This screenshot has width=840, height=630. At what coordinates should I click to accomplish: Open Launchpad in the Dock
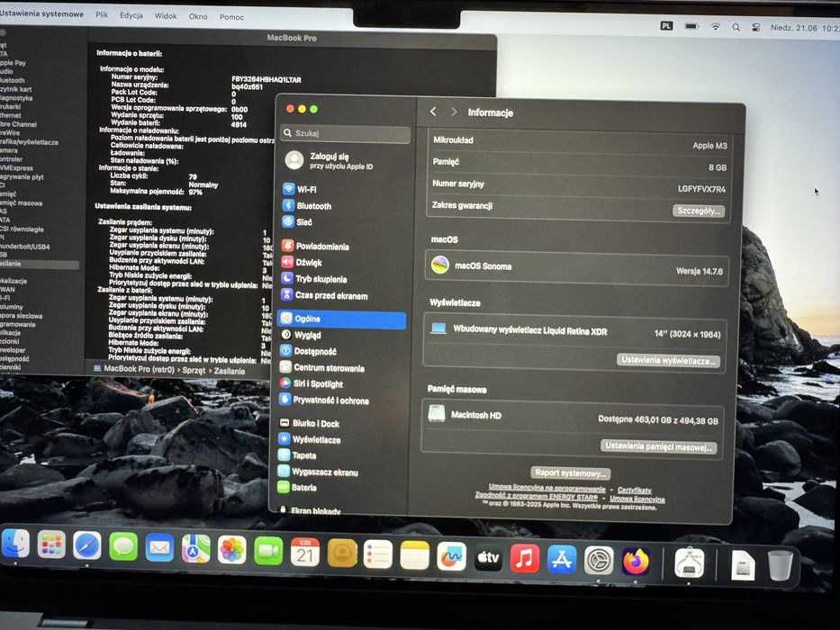pyautogui.click(x=51, y=545)
